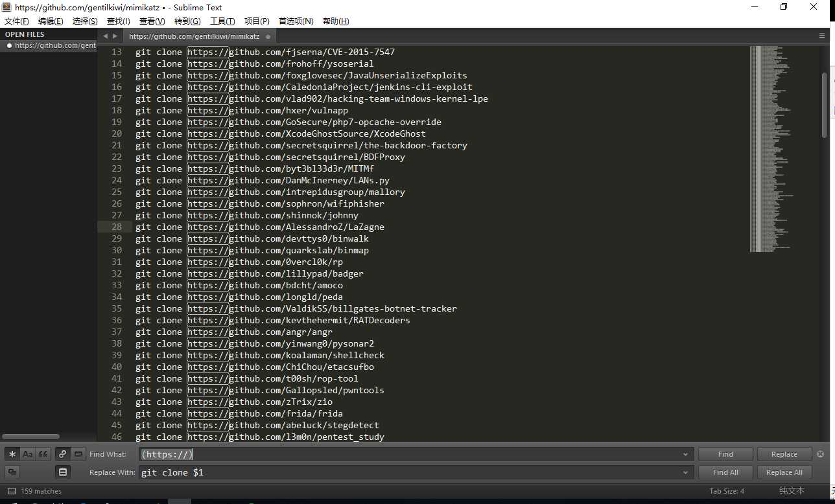Image resolution: width=835 pixels, height=504 pixels.
Task: Click the Replace All button
Action: [x=784, y=472]
